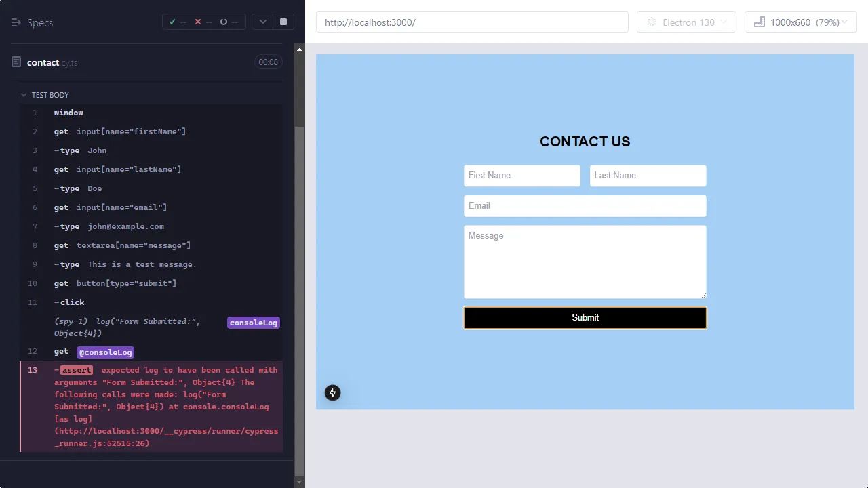Click the scrollbar down arrow in command log

pyautogui.click(x=299, y=483)
